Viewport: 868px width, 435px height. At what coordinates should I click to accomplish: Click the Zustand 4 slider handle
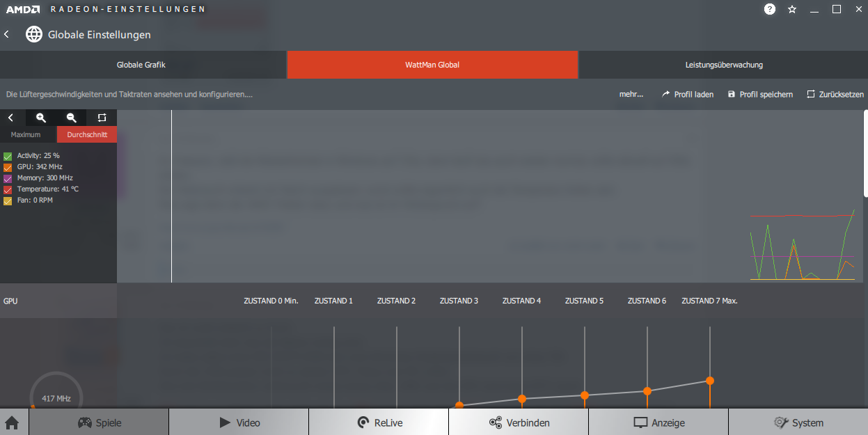pos(522,399)
